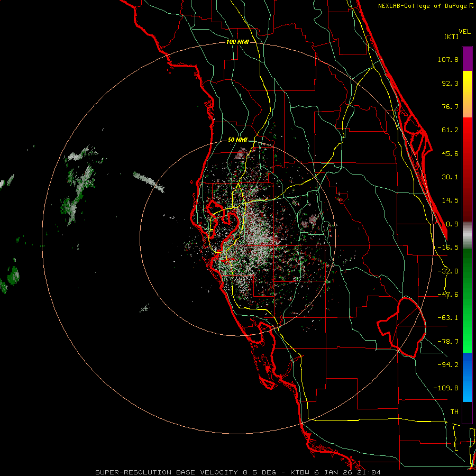476x476 pixels.
Task: Select the -78.7 velocity scale value
Action: [448, 342]
